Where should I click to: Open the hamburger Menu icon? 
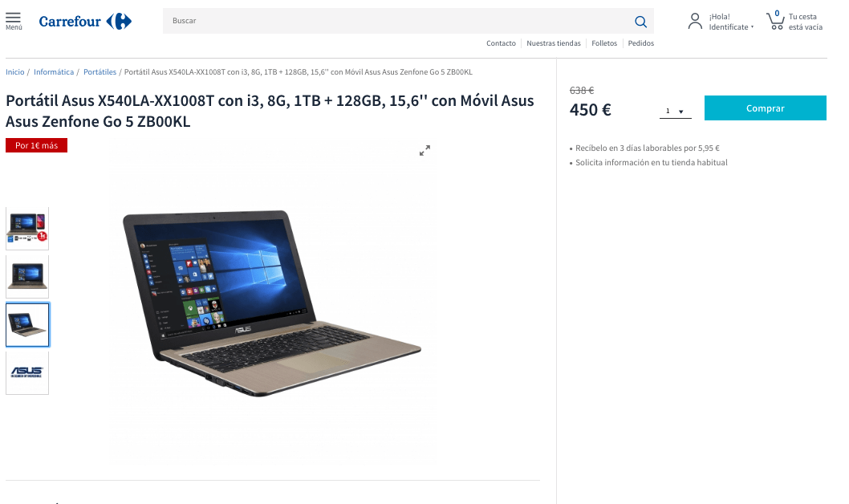tap(14, 21)
